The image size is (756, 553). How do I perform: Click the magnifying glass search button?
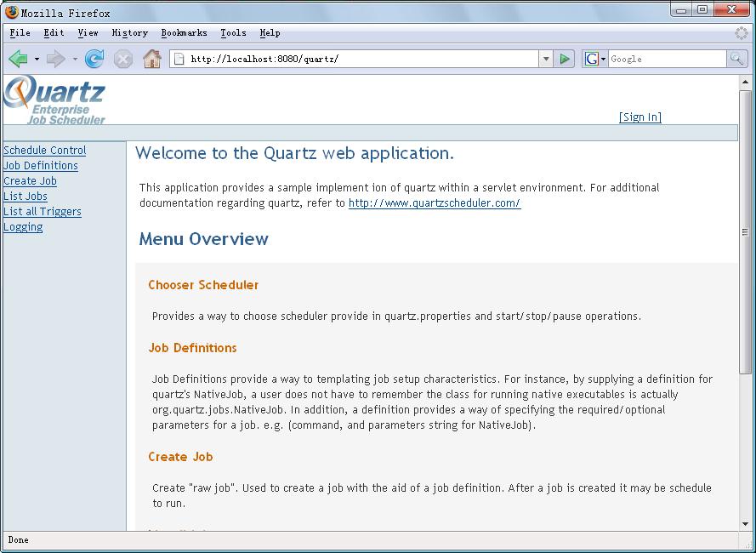736,59
